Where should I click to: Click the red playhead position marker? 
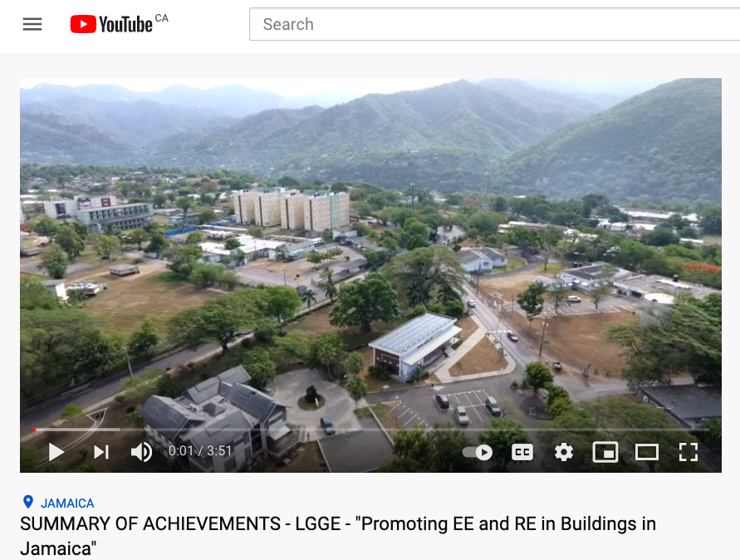pyautogui.click(x=34, y=430)
